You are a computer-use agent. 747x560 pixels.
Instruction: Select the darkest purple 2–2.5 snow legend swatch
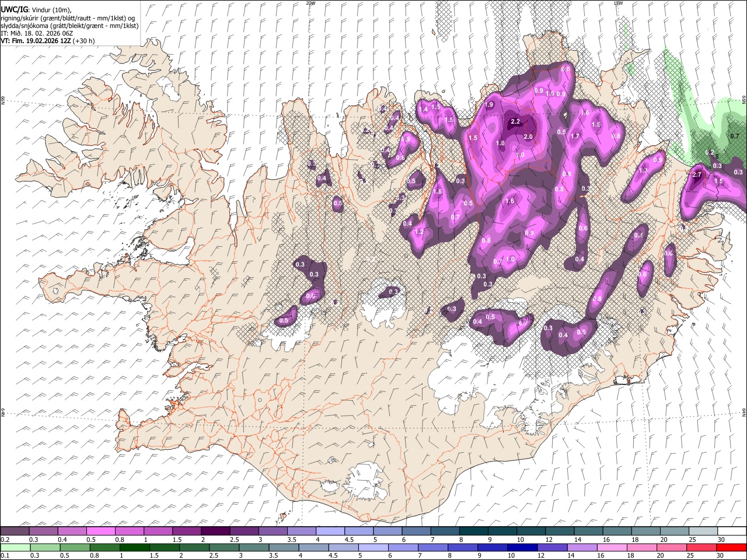(215, 531)
